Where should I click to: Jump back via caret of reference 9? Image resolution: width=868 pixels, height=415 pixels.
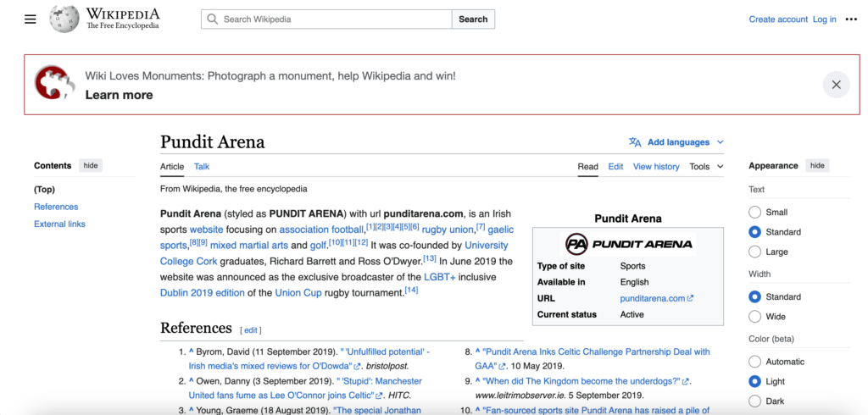478,380
